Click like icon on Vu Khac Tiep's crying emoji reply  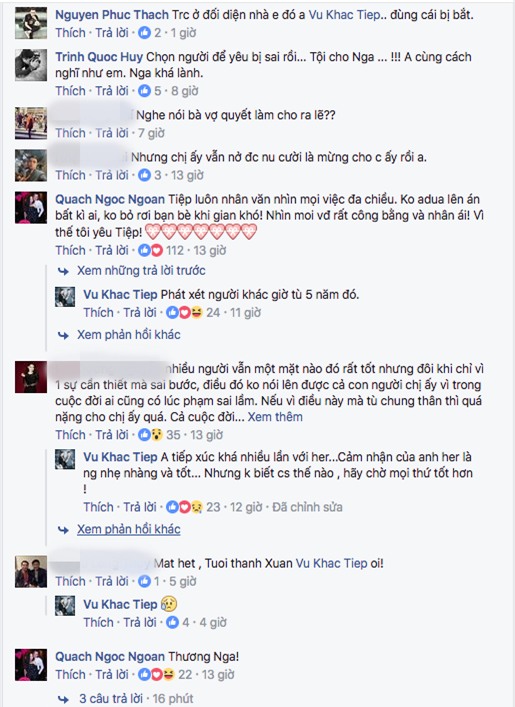172,623
